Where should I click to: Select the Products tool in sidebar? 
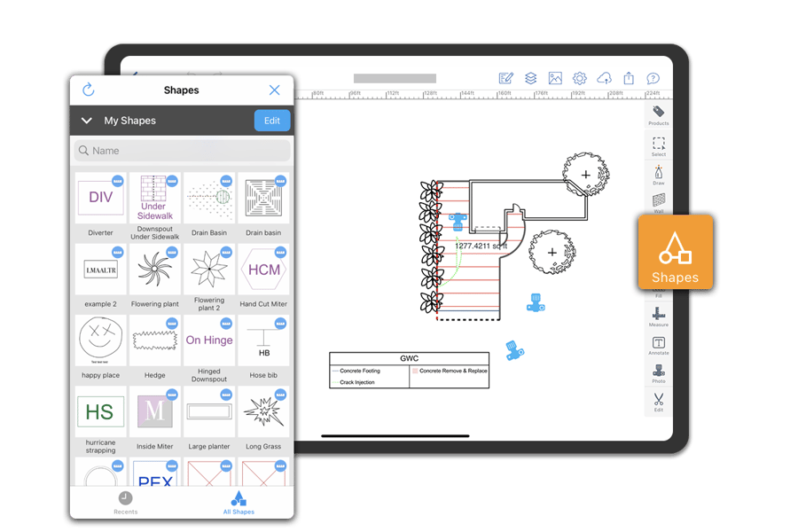tap(658, 113)
